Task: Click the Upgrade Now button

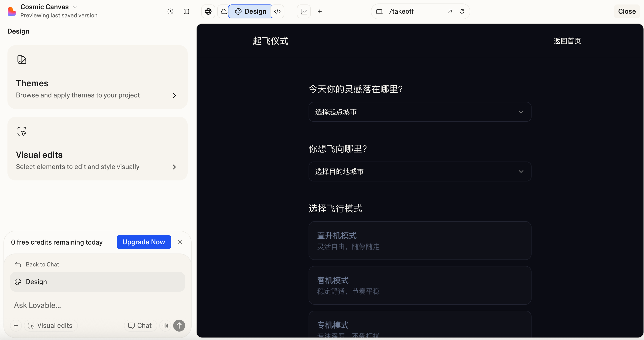Action: [144, 242]
